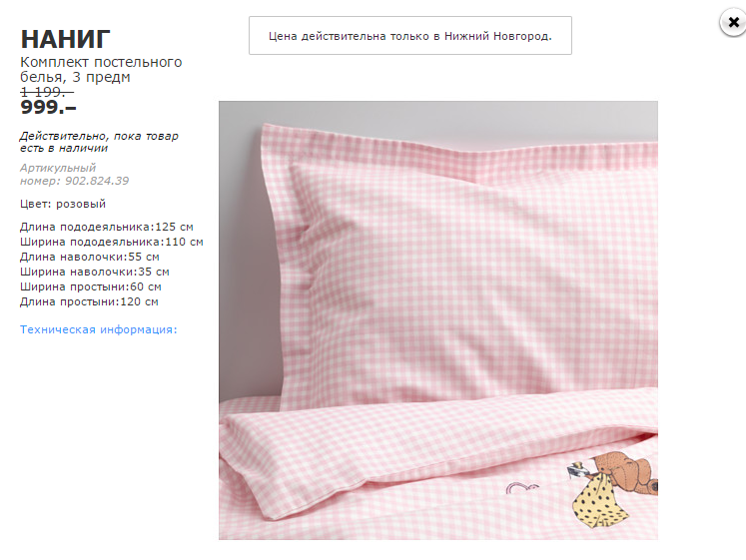Click the Ширина простыни:60 см line
Screen dimensions: 746x560
91,286
